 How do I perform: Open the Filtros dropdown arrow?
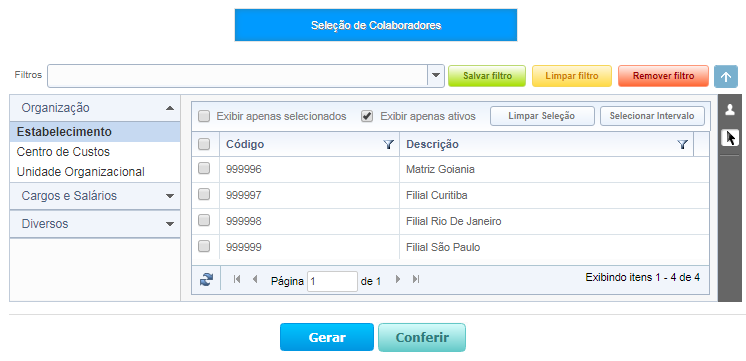tap(435, 76)
